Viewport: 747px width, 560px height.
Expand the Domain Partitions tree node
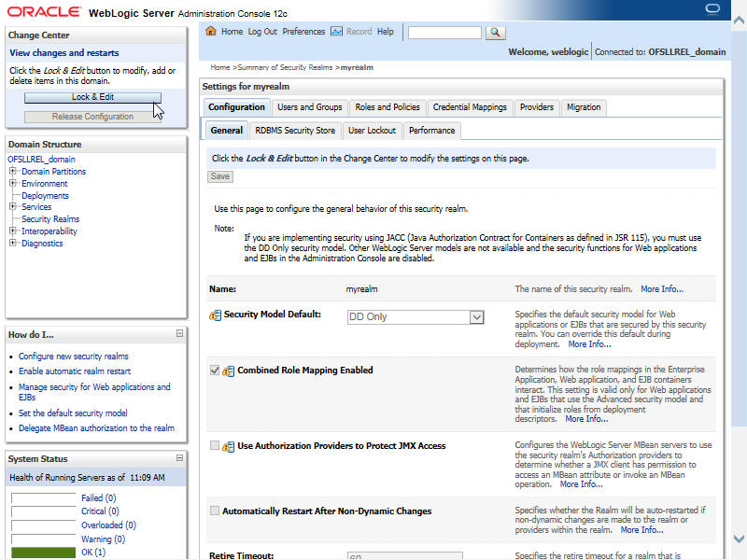[x=13, y=171]
